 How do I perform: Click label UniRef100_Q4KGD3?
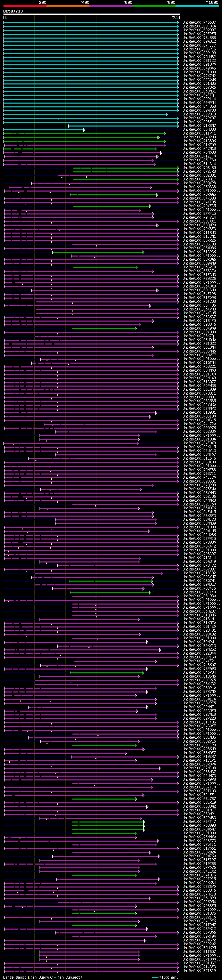(x=199, y=199)
